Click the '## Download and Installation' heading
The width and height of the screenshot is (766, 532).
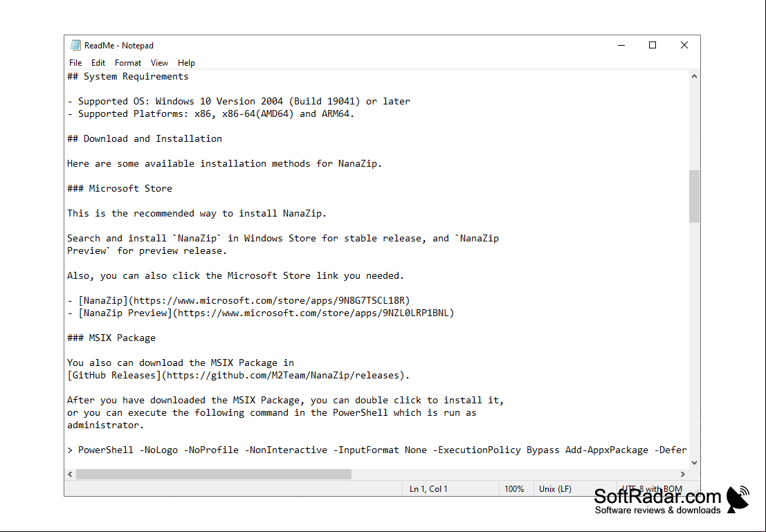[145, 139]
